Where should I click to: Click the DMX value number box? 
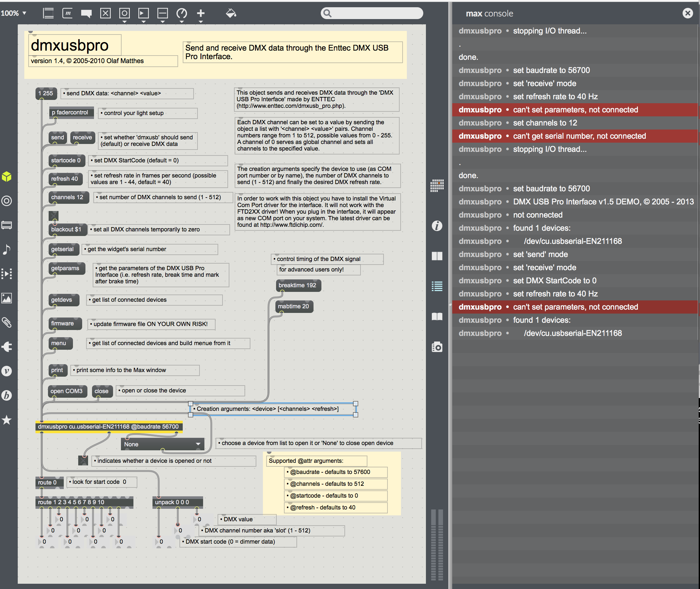point(203,520)
